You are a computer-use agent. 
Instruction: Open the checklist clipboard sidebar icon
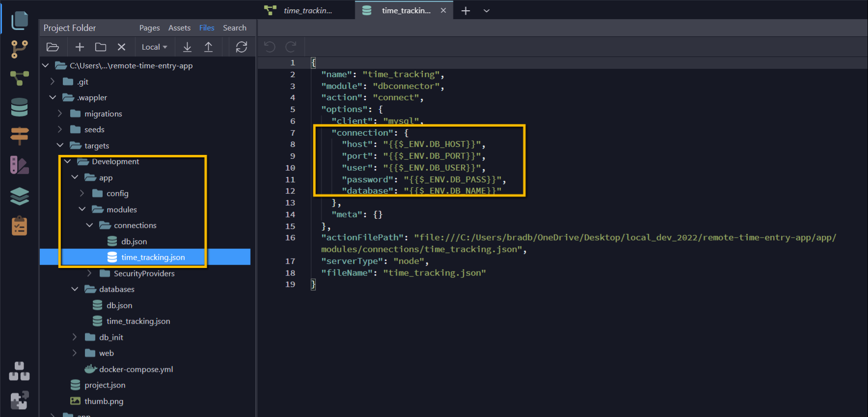20,226
